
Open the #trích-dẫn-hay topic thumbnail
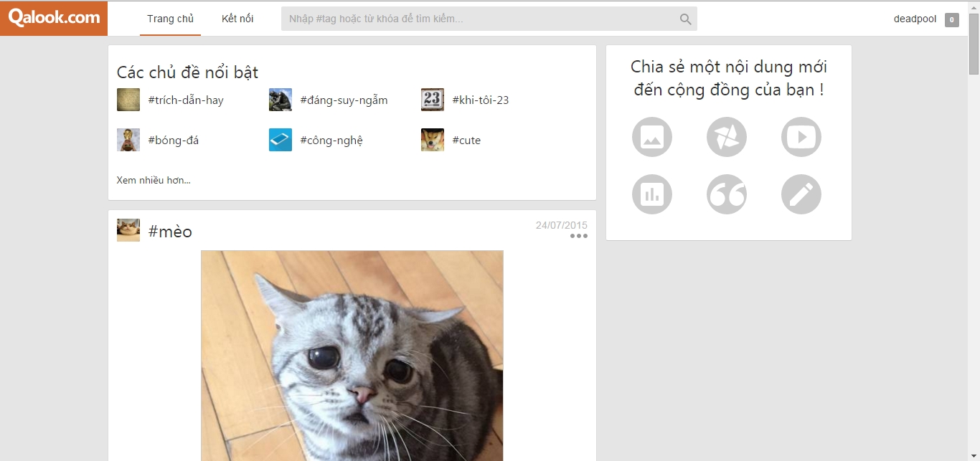(128, 100)
